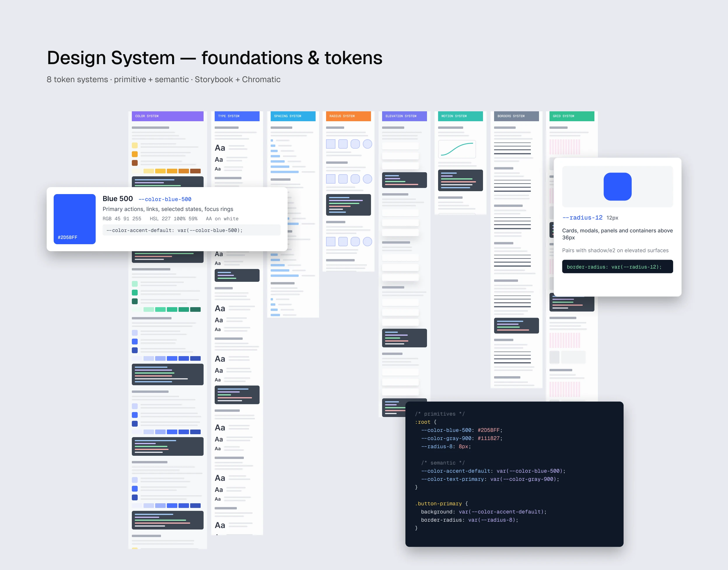Pick the mint light green swatch
The image size is (728, 570).
pos(134,284)
